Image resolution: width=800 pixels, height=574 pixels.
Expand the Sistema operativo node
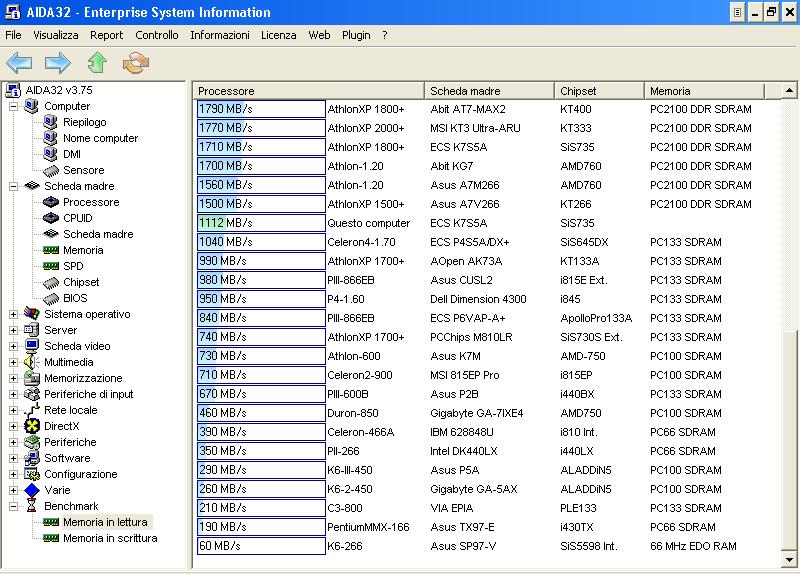[x=14, y=314]
